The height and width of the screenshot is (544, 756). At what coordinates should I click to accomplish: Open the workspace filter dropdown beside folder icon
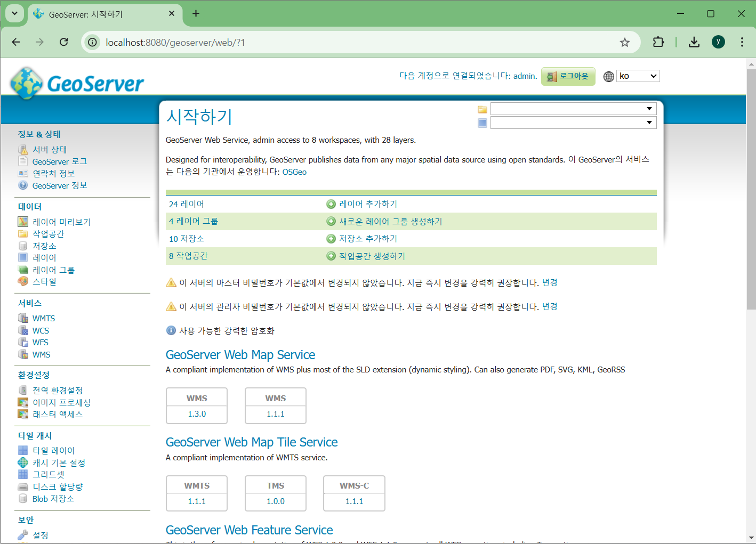tap(573, 109)
